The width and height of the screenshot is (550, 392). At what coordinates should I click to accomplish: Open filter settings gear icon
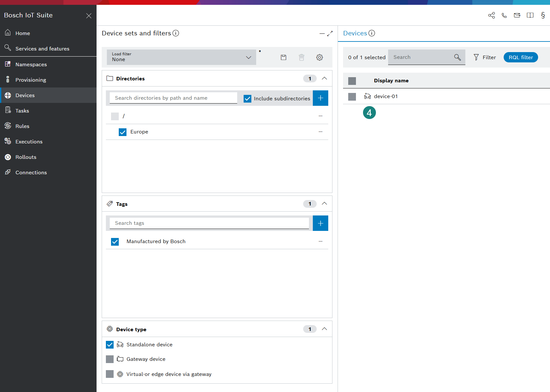320,57
